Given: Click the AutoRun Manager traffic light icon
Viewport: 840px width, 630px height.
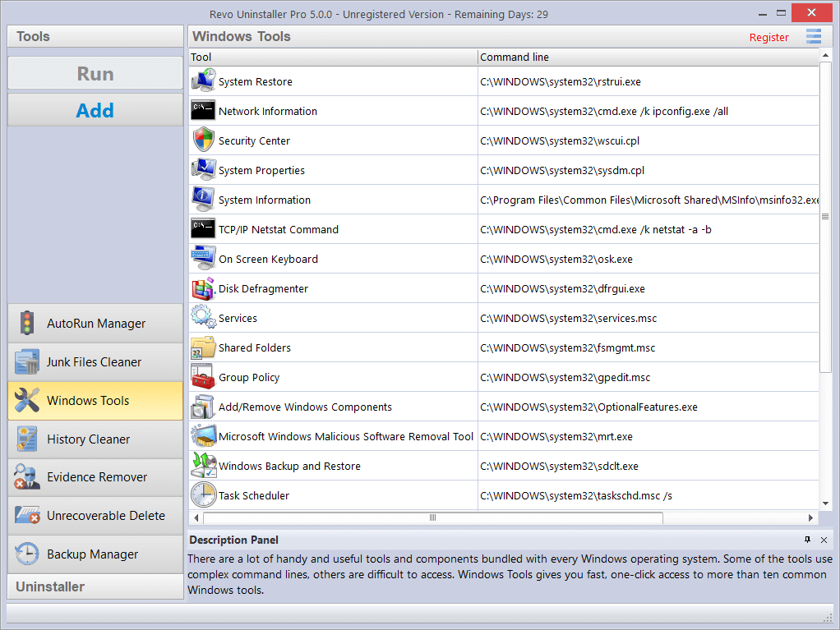Looking at the screenshot, I should tap(27, 323).
